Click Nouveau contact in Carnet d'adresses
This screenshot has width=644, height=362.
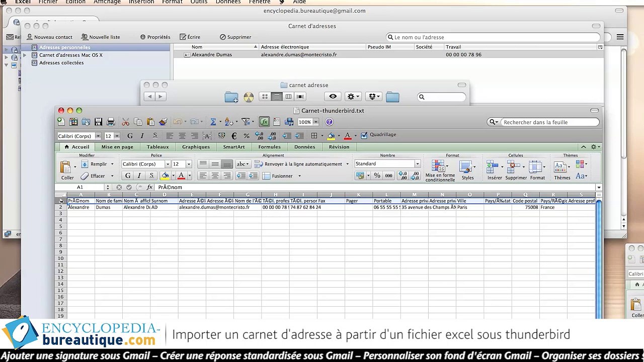coord(49,37)
